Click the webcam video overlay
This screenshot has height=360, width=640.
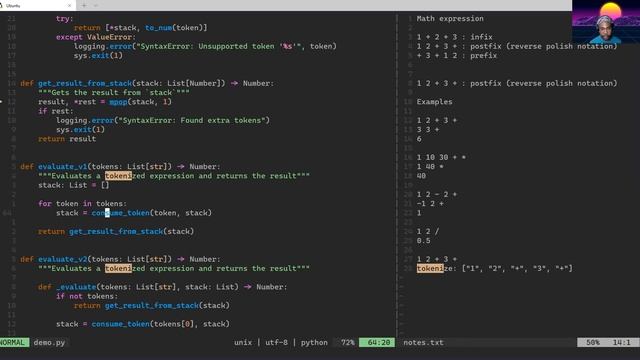[606, 22]
